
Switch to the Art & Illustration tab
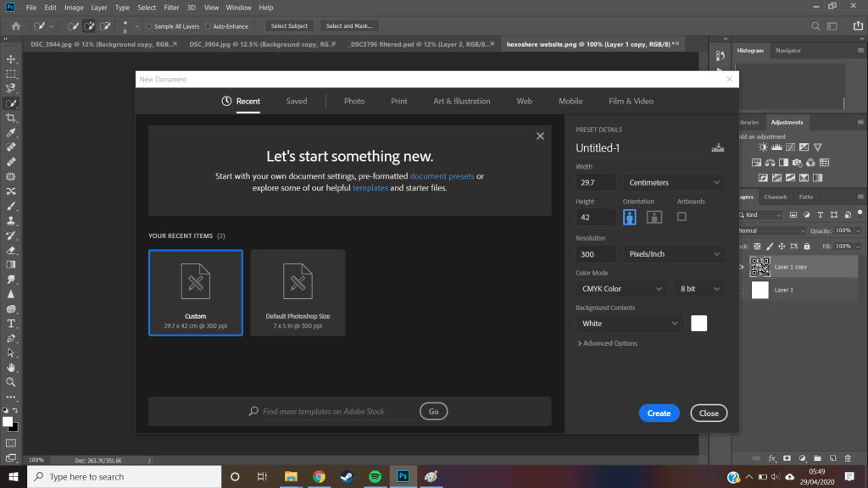click(x=461, y=101)
